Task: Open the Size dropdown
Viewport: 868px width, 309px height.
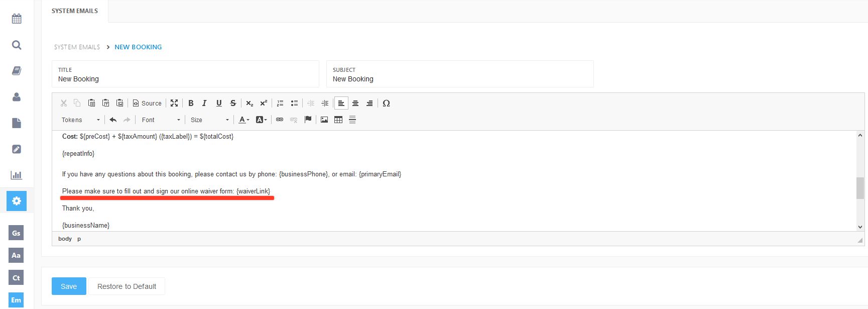Action: pyautogui.click(x=209, y=120)
